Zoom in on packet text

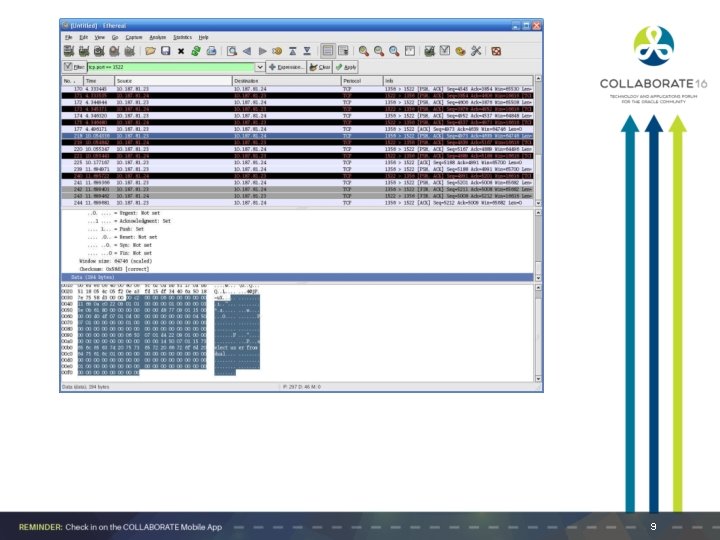[x=364, y=51]
